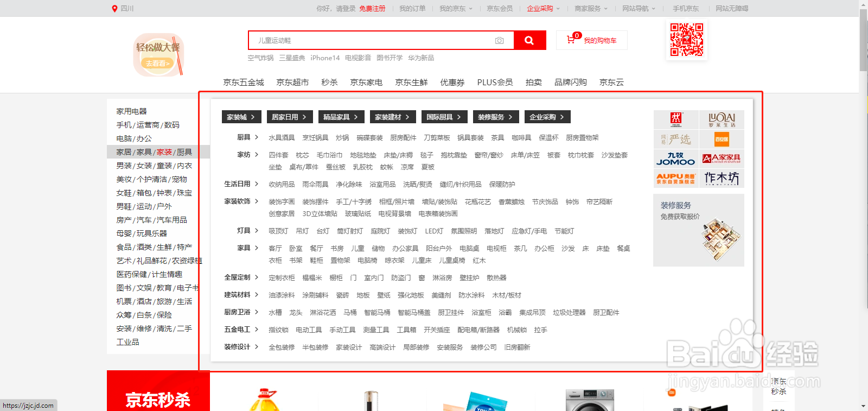868x411 pixels.
Task: Expand the 厨具 category arrow
Action: click(257, 137)
